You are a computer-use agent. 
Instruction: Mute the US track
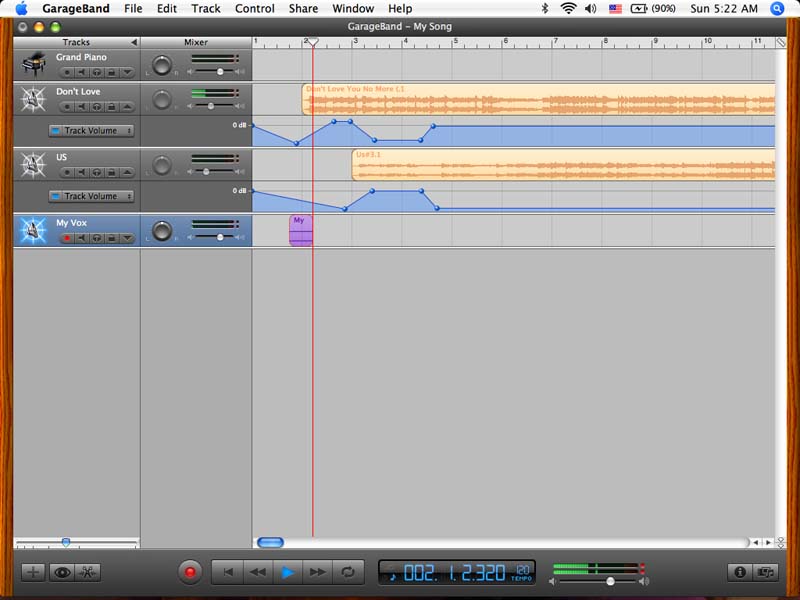pos(82,172)
